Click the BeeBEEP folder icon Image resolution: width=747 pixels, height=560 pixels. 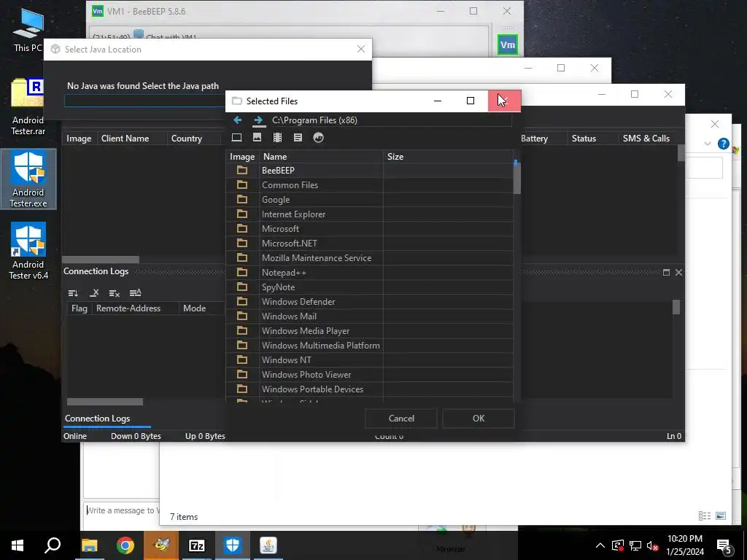(x=242, y=170)
